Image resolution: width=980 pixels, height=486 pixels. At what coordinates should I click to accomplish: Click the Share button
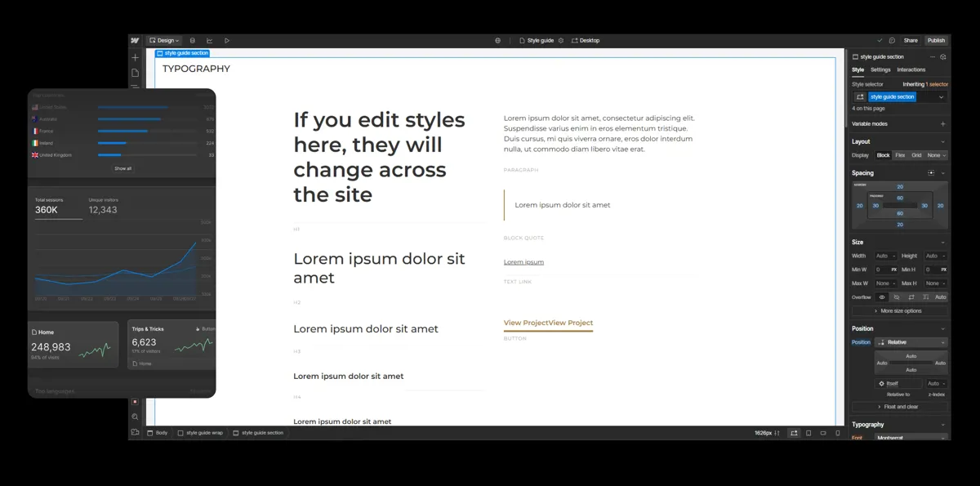pyautogui.click(x=911, y=40)
